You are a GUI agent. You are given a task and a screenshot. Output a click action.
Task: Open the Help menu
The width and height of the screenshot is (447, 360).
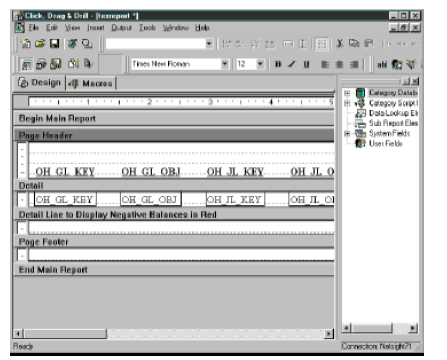click(202, 28)
